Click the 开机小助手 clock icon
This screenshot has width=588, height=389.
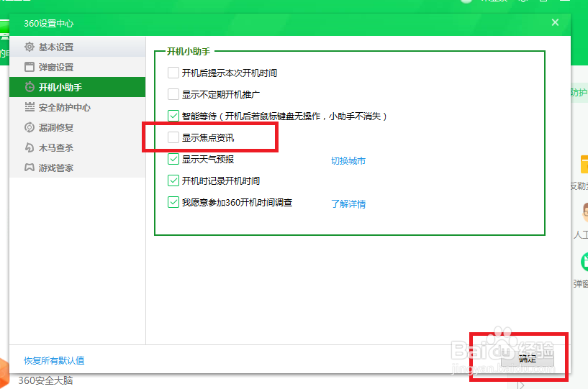(x=30, y=87)
